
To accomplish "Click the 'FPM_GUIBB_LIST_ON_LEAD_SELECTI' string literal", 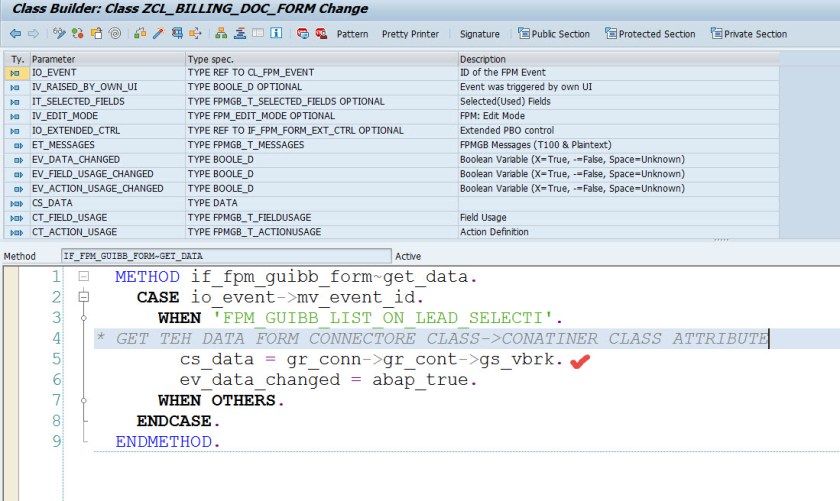I will (382, 318).
